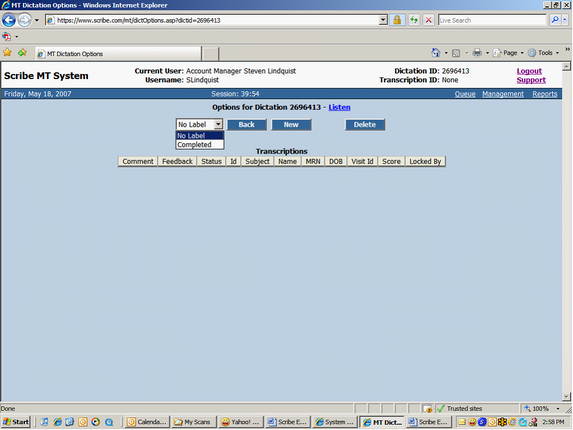
Task: Expand the address bar URL dropdown arrow
Action: [383, 20]
